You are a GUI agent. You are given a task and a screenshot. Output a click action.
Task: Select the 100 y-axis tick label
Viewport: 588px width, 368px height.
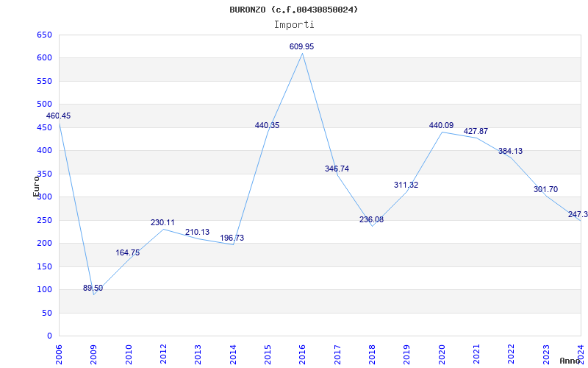tap(44, 289)
